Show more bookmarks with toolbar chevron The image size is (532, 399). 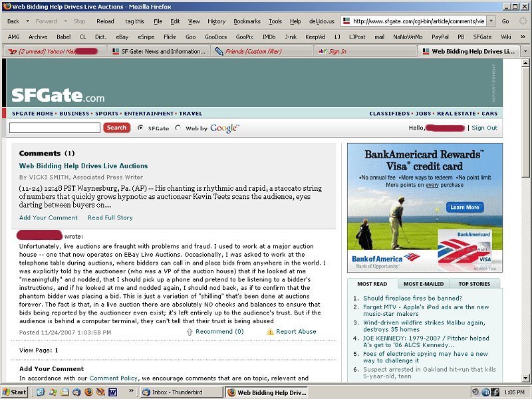pyautogui.click(x=523, y=37)
